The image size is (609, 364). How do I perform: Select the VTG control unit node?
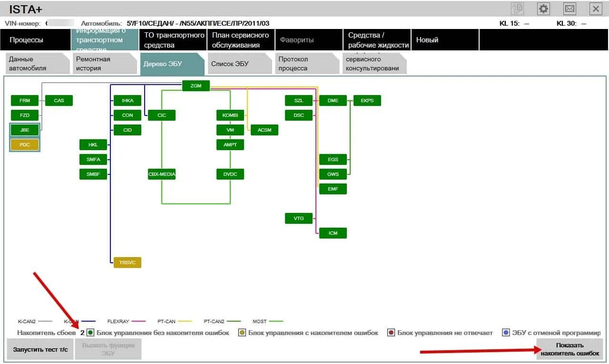click(x=299, y=219)
